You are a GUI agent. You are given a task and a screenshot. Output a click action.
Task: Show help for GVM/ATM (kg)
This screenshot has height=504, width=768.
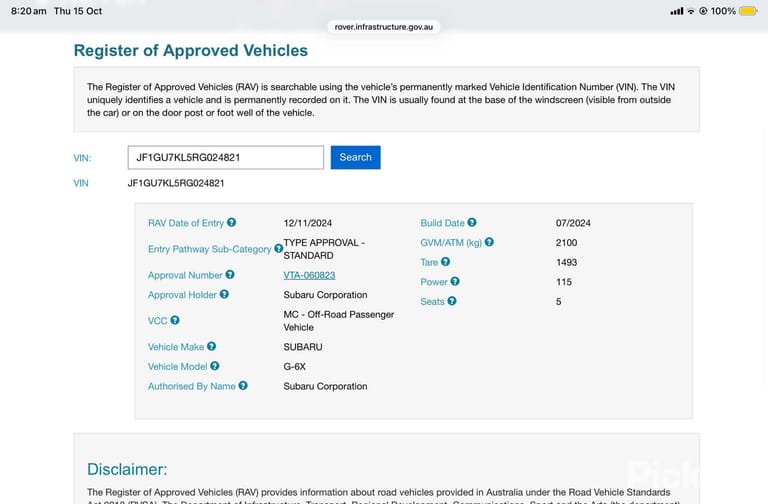pos(489,242)
